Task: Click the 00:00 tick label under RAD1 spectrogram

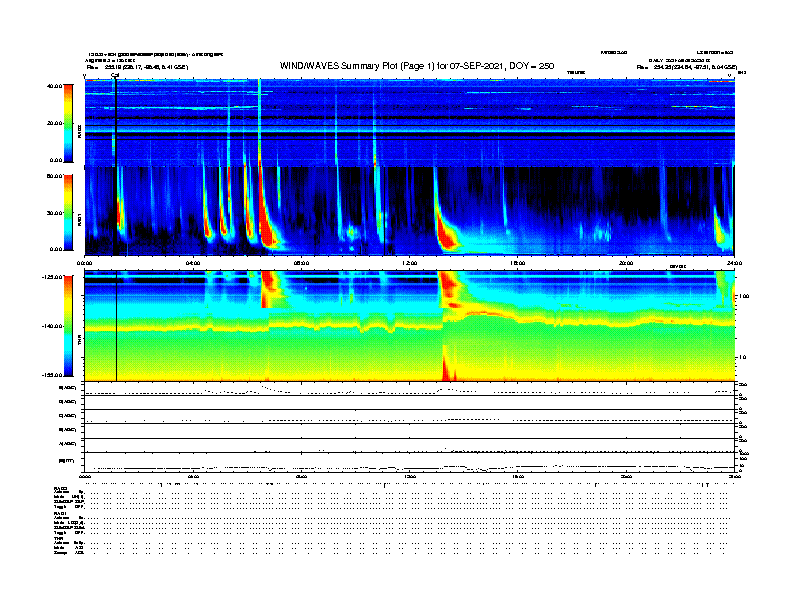Action: coord(84,263)
